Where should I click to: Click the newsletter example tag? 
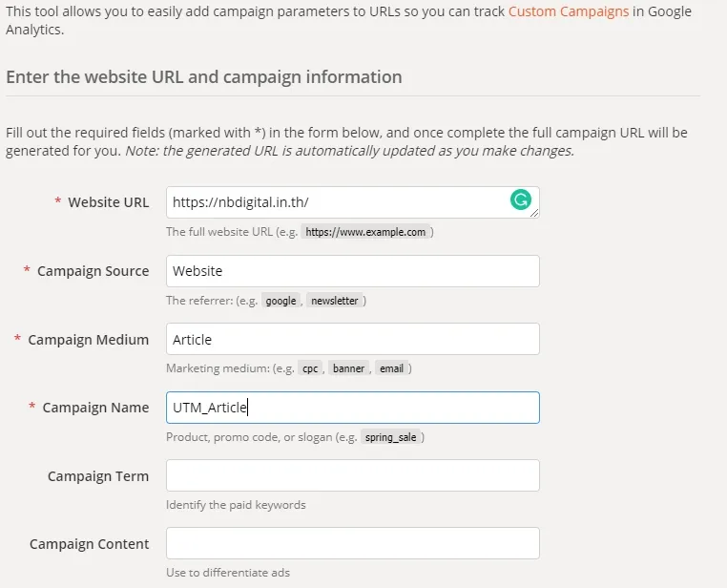[334, 301]
